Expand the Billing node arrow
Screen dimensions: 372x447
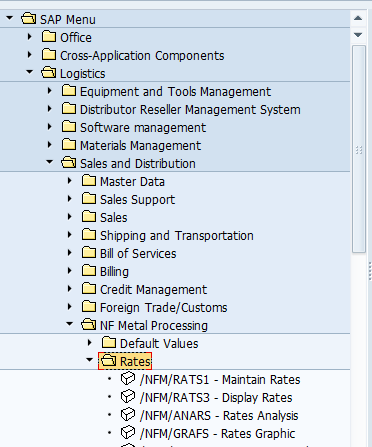(70, 270)
